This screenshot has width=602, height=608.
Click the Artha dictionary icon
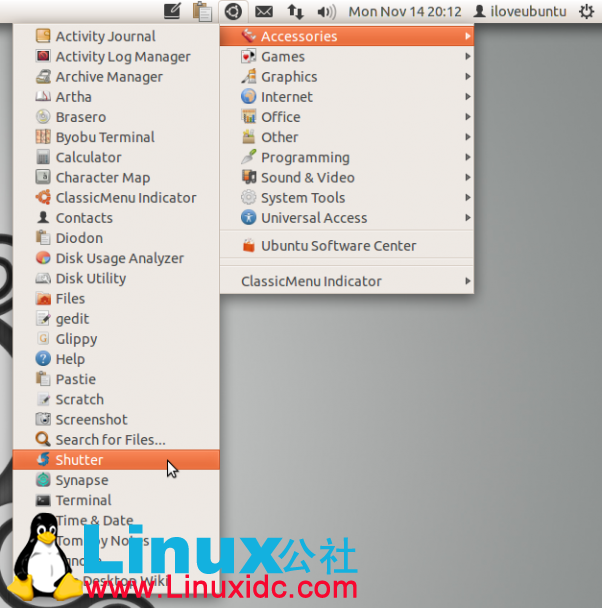pos(43,97)
